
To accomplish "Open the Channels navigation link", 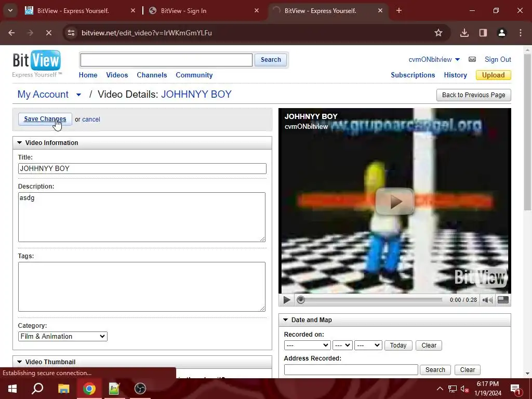I will [x=152, y=75].
